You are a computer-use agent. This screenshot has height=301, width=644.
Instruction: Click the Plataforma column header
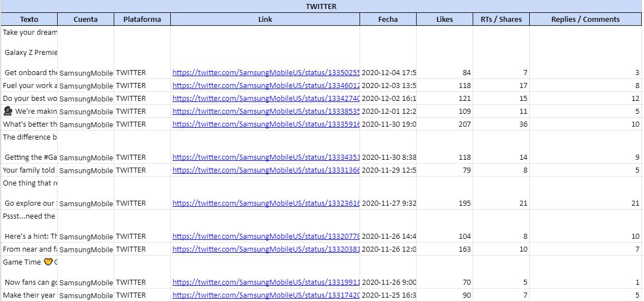142,19
